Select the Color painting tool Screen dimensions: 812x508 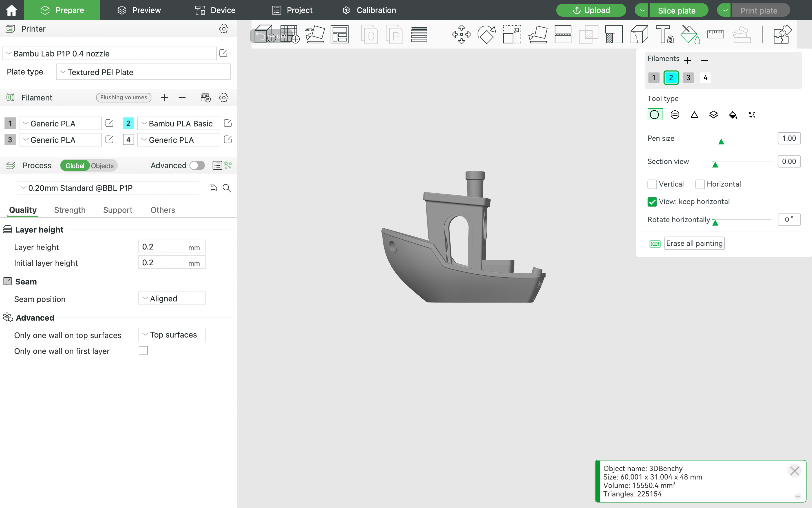(x=690, y=34)
